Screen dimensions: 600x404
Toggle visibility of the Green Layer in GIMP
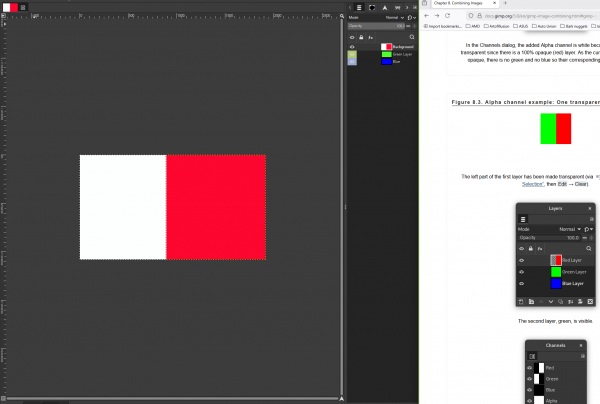pos(351,54)
